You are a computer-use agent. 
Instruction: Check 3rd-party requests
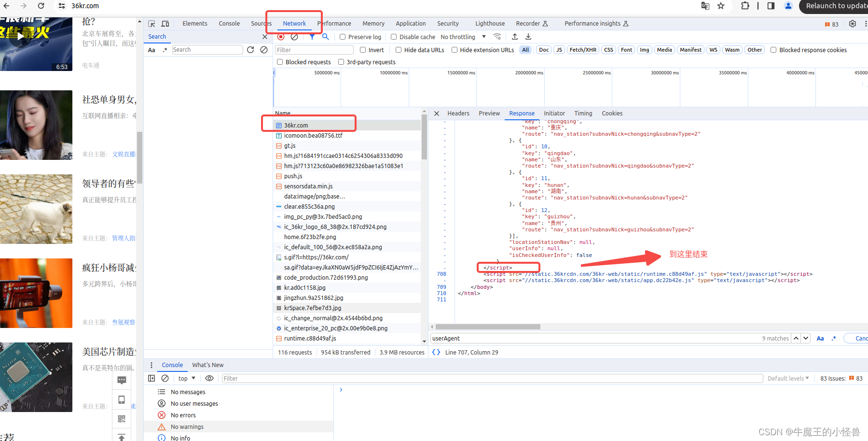tap(341, 62)
